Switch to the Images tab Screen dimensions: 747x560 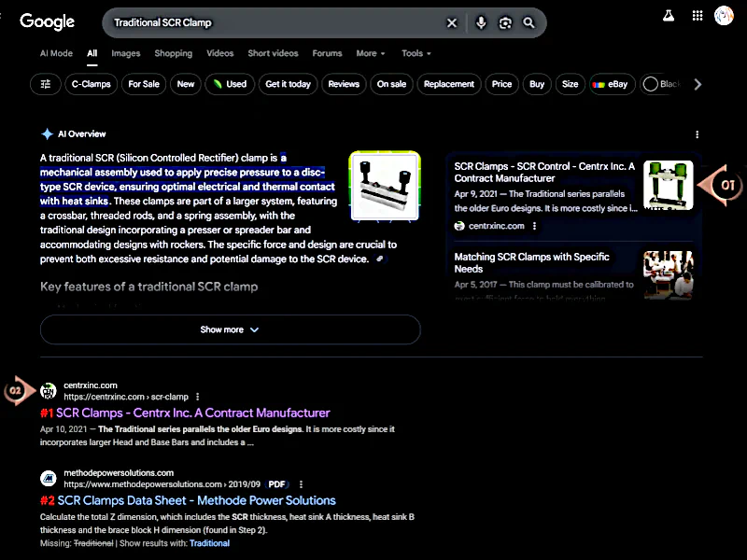point(126,53)
